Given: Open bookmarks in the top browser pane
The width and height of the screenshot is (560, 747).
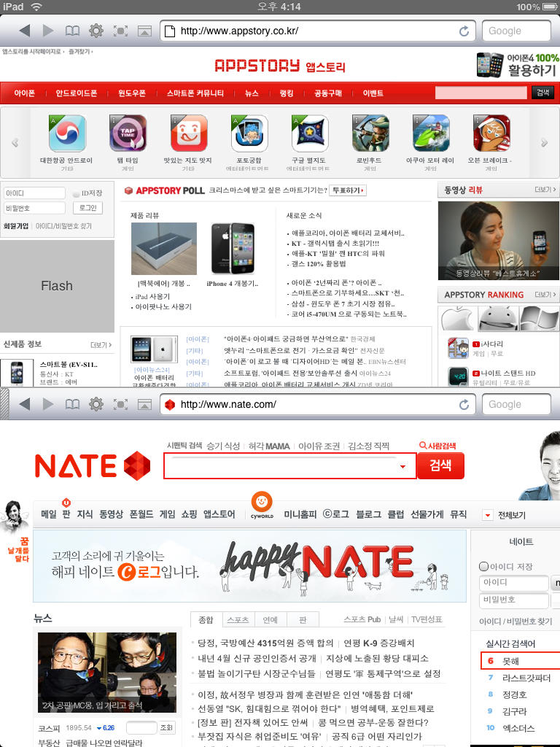Looking at the screenshot, I should coord(72,31).
